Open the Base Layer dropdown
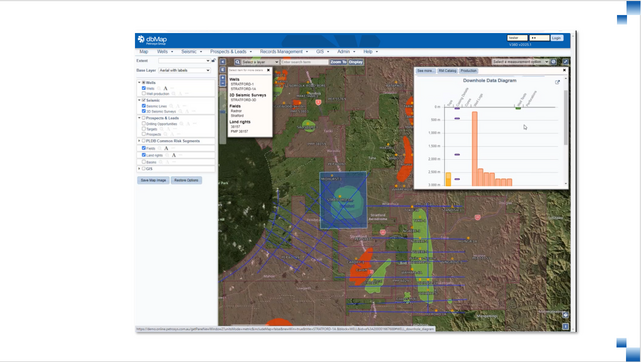 point(184,70)
